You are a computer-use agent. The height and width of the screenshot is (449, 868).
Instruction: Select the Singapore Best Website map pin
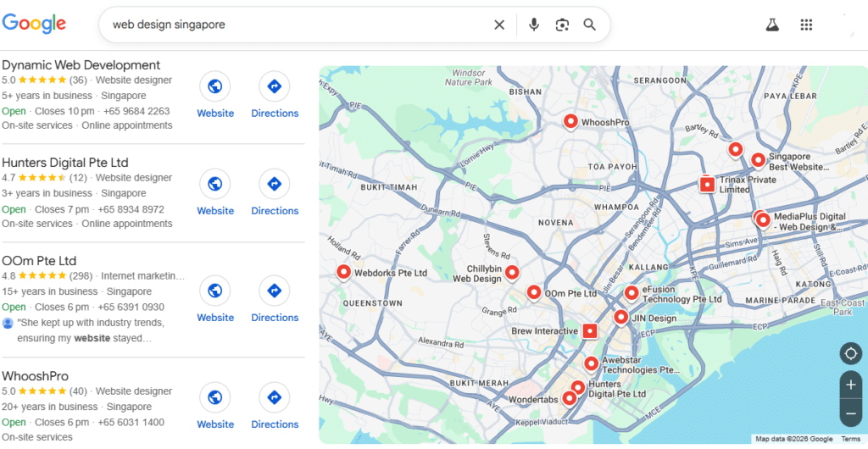[x=758, y=160]
